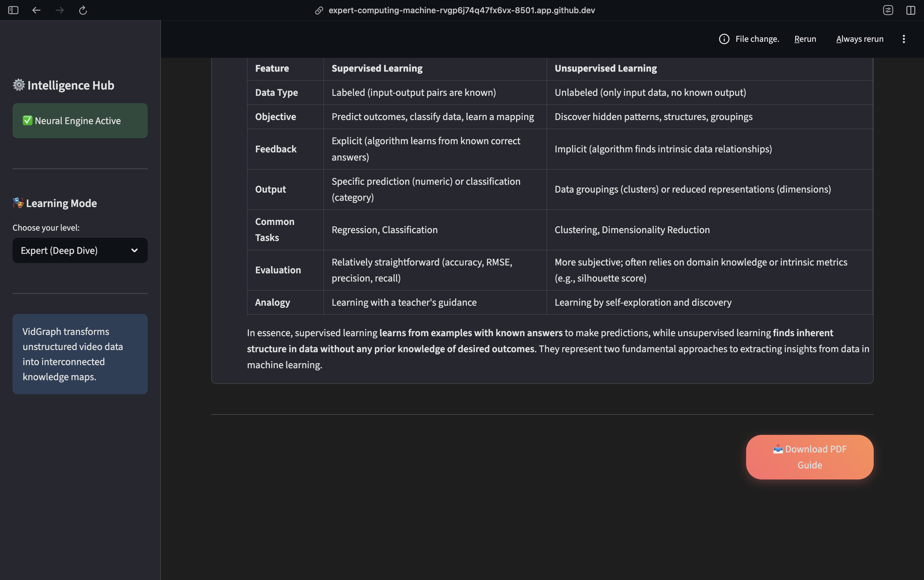This screenshot has width=924, height=580.
Task: Toggle the browser sidebar icon
Action: pos(13,10)
